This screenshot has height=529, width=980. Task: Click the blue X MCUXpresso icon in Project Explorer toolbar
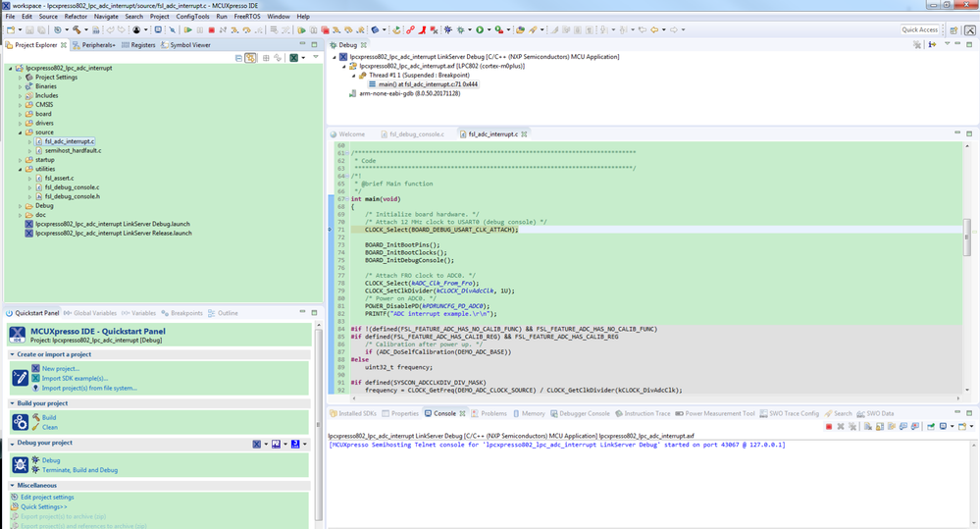(x=293, y=58)
